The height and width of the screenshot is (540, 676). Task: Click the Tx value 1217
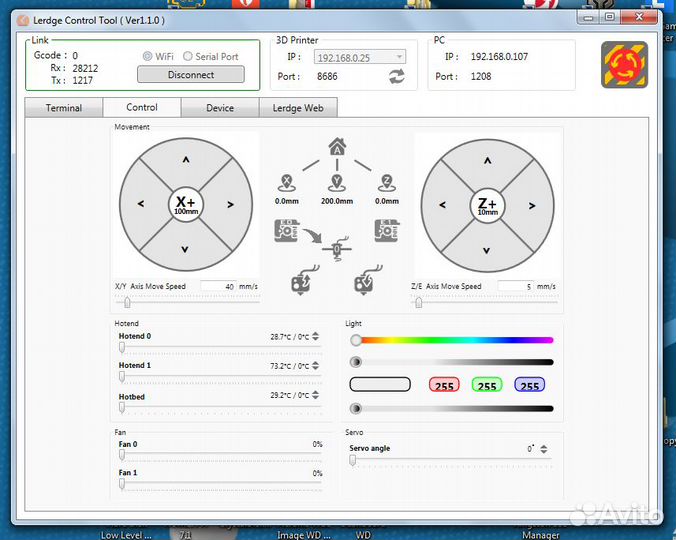coord(82,81)
